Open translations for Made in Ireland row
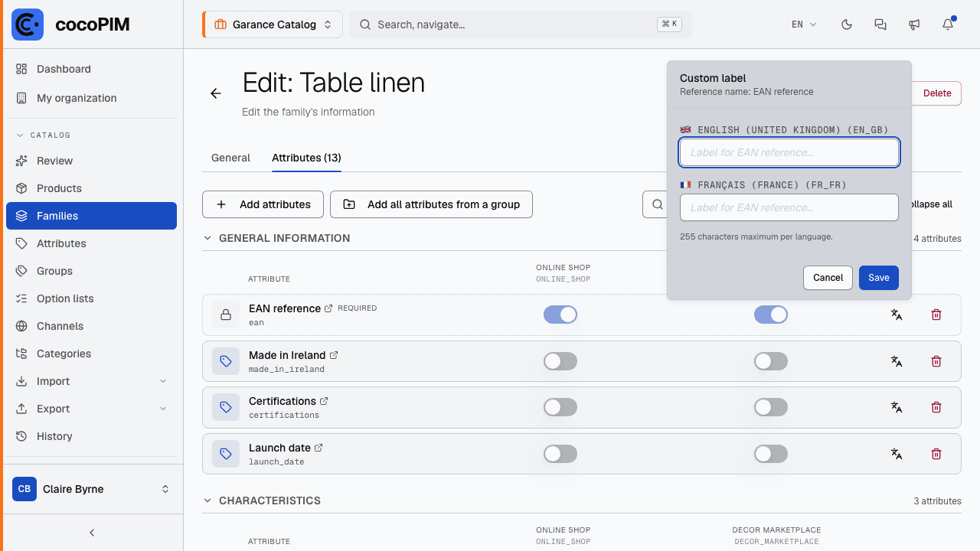Viewport: 980px width, 551px height. (897, 361)
